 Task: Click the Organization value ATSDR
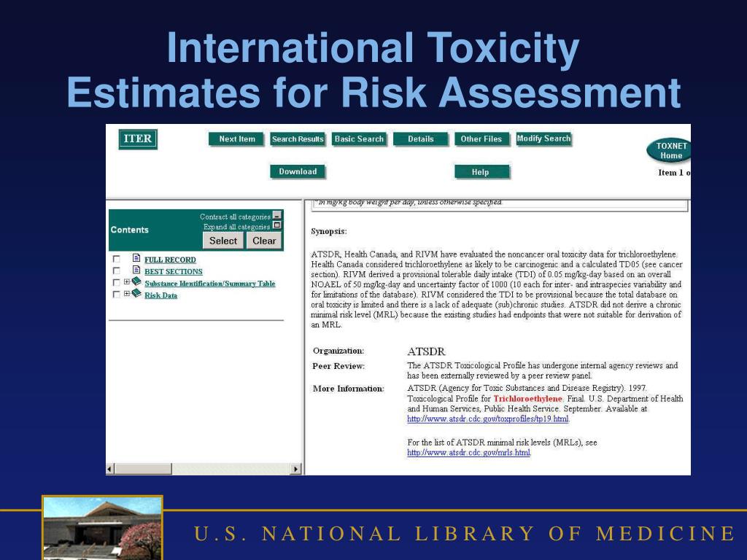coord(426,351)
